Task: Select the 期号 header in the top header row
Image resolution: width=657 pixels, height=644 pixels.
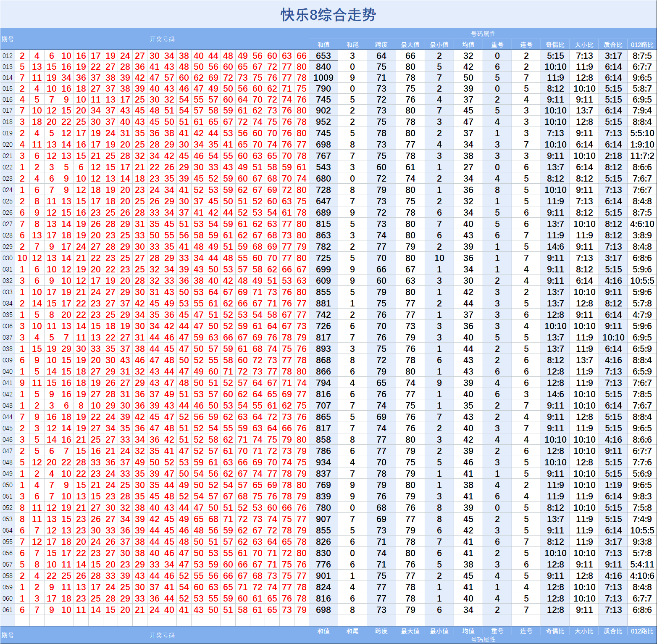Action: click(x=8, y=39)
